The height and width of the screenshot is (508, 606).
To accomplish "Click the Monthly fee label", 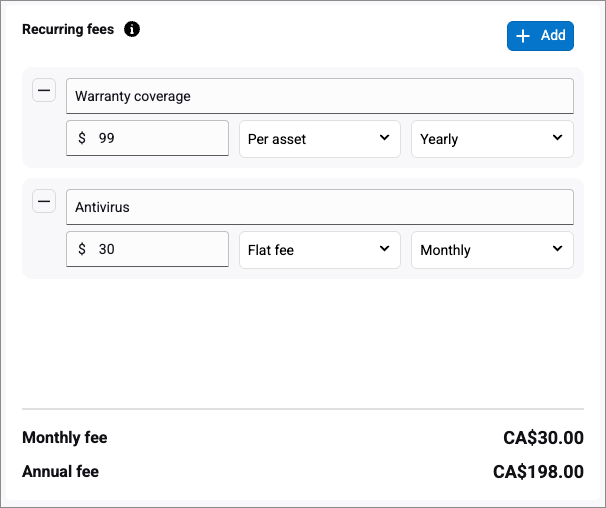I will (x=65, y=438).
